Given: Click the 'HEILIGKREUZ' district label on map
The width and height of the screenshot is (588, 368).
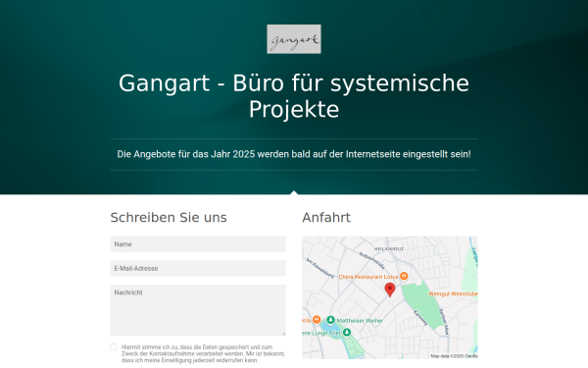Looking at the screenshot, I should tap(389, 249).
